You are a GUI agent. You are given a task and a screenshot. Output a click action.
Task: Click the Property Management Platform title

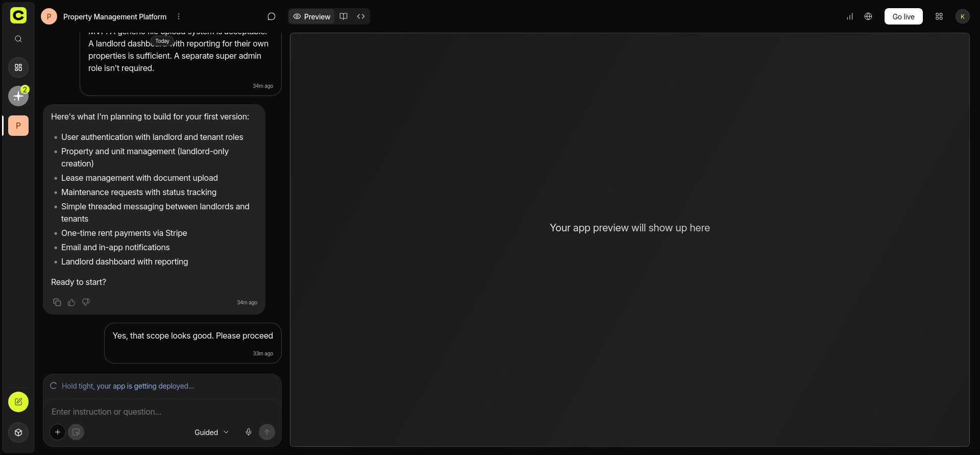(115, 16)
